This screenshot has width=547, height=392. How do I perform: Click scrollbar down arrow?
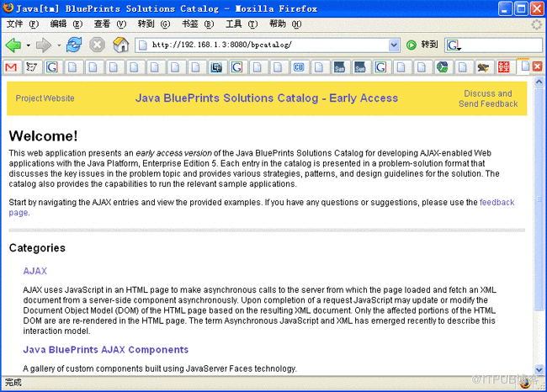pos(539,369)
